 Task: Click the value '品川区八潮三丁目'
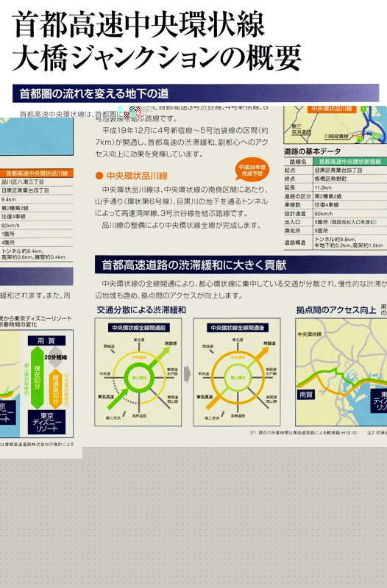point(23,182)
